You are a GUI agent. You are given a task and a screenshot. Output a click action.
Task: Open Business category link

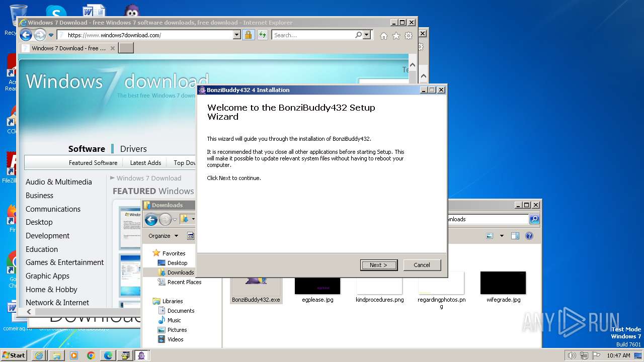(x=39, y=196)
